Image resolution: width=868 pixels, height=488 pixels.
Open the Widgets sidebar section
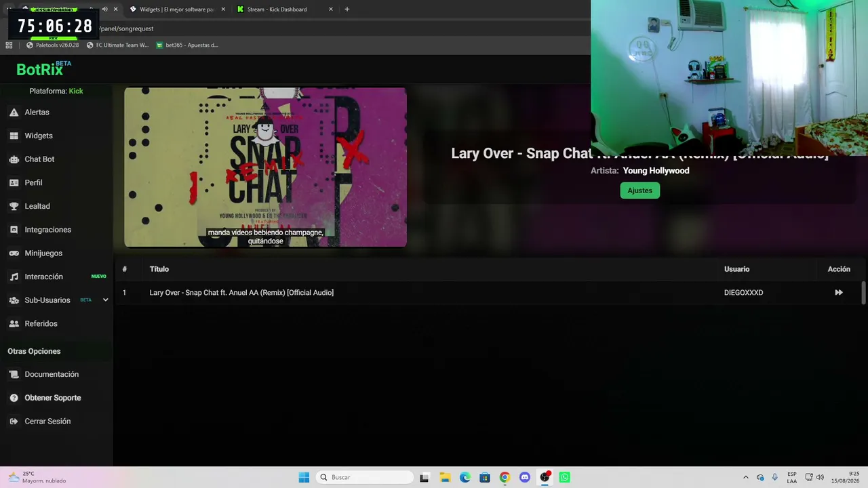[x=56, y=136]
